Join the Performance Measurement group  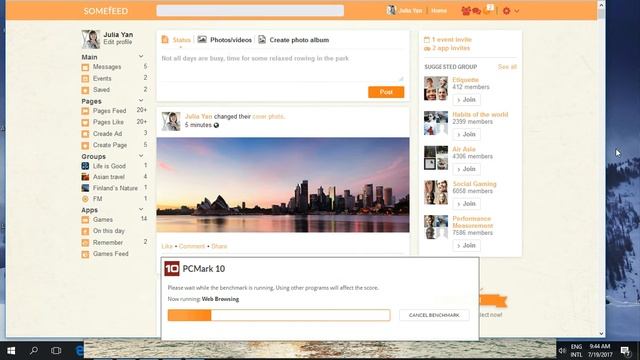click(466, 245)
